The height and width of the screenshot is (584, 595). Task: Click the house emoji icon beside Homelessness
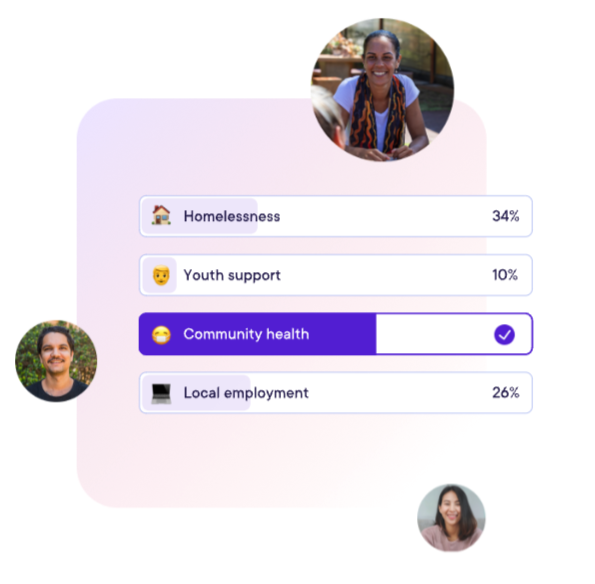pyautogui.click(x=161, y=216)
